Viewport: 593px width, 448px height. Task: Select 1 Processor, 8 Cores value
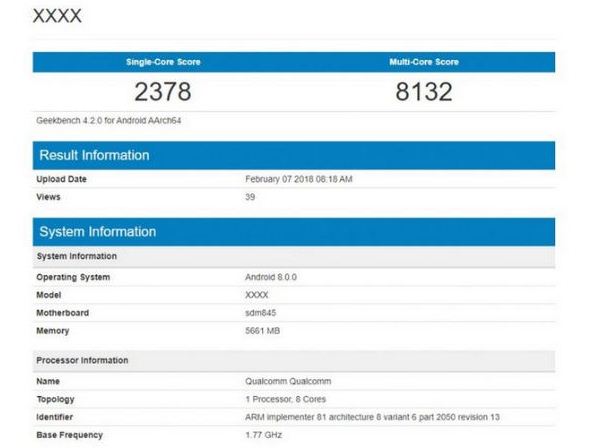point(286,399)
